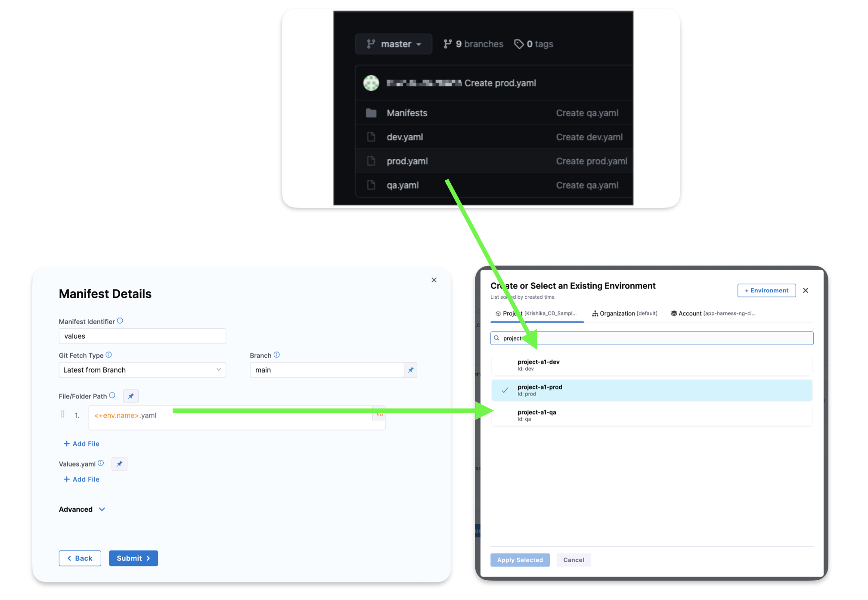Click the pin icon beside Values.yaml label

[x=119, y=464]
